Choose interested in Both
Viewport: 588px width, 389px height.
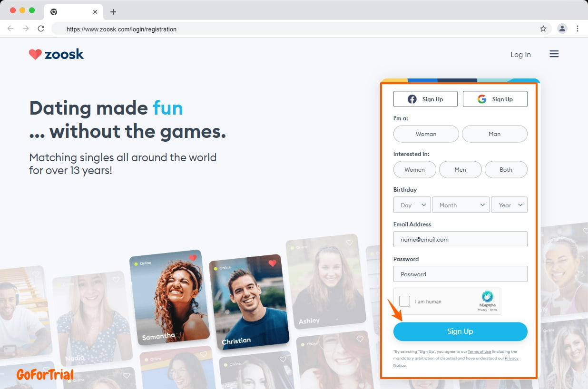506,170
